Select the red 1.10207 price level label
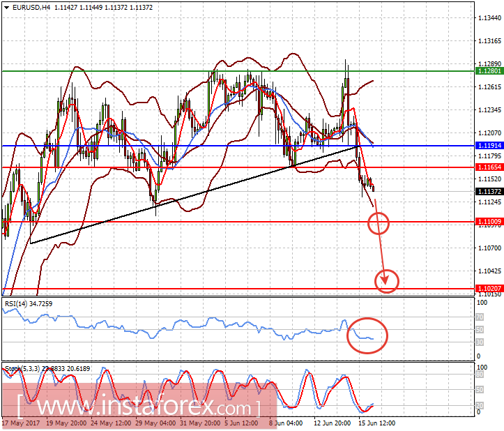504x431 pixels. [489, 289]
